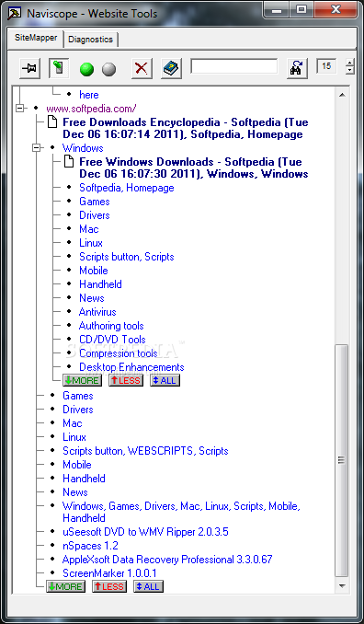Decrease the value with spinner down arrow
364x624 pixels.
(x=349, y=70)
